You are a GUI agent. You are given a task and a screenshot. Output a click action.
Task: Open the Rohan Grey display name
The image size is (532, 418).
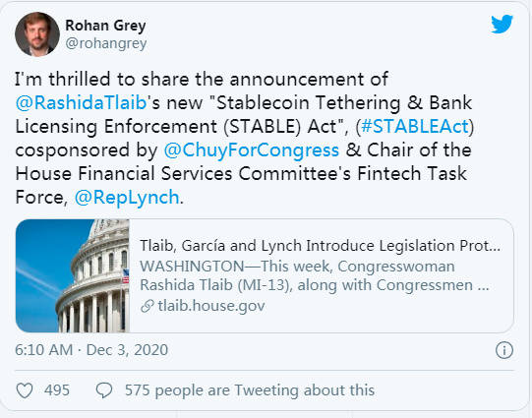105,26
